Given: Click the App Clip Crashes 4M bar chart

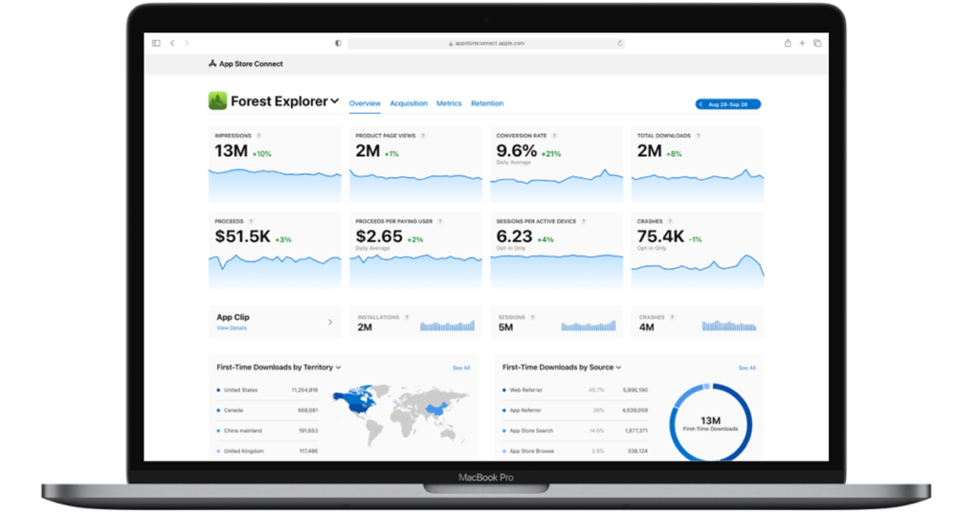Looking at the screenshot, I should (x=729, y=325).
